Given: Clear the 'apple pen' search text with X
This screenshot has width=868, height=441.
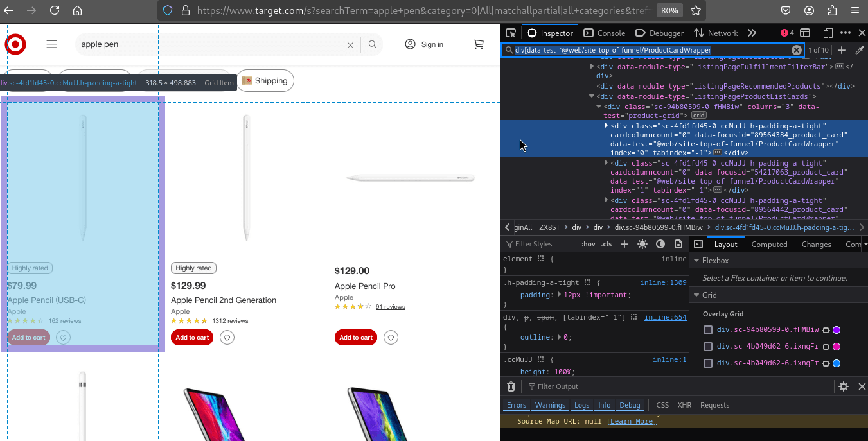Looking at the screenshot, I should pos(350,45).
